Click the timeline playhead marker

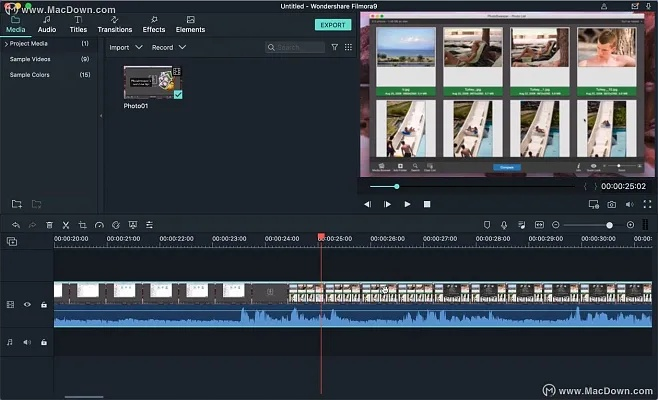(x=321, y=237)
